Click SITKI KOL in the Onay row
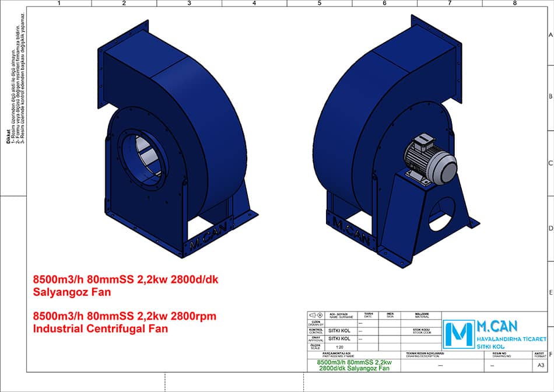 tap(340, 338)
